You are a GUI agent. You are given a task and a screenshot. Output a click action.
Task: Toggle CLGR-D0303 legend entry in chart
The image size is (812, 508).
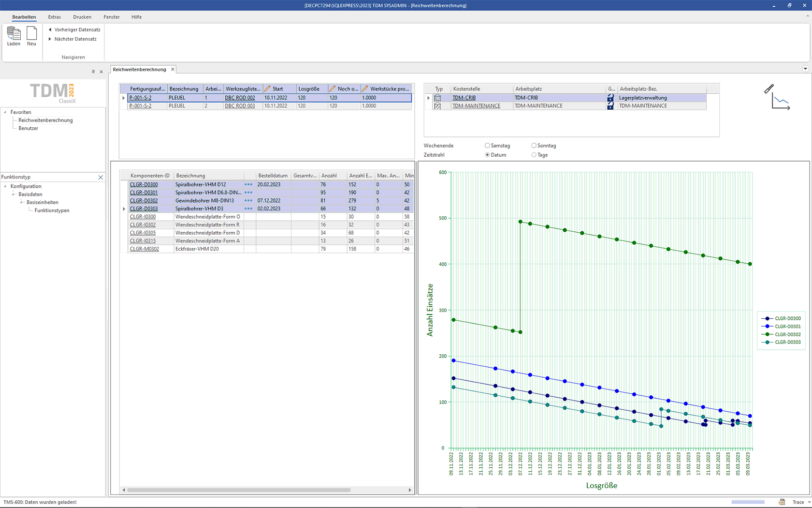click(x=781, y=342)
